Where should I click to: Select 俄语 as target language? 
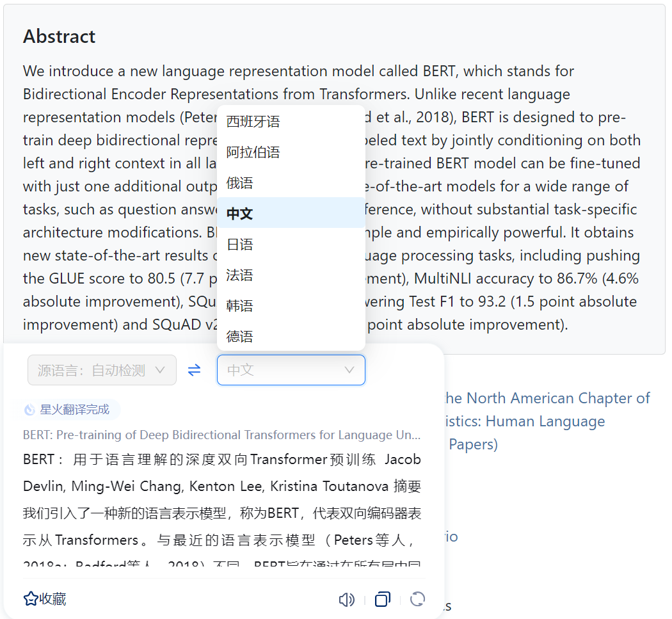coord(291,182)
